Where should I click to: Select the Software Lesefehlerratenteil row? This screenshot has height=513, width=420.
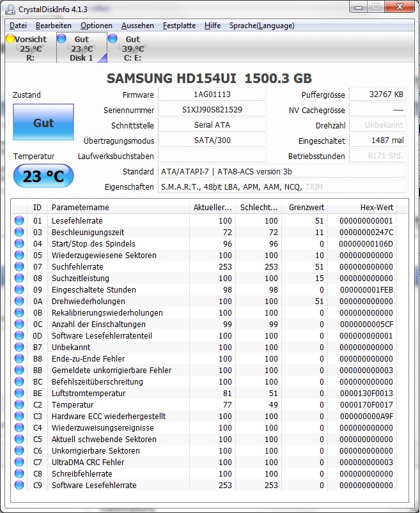pos(205,335)
